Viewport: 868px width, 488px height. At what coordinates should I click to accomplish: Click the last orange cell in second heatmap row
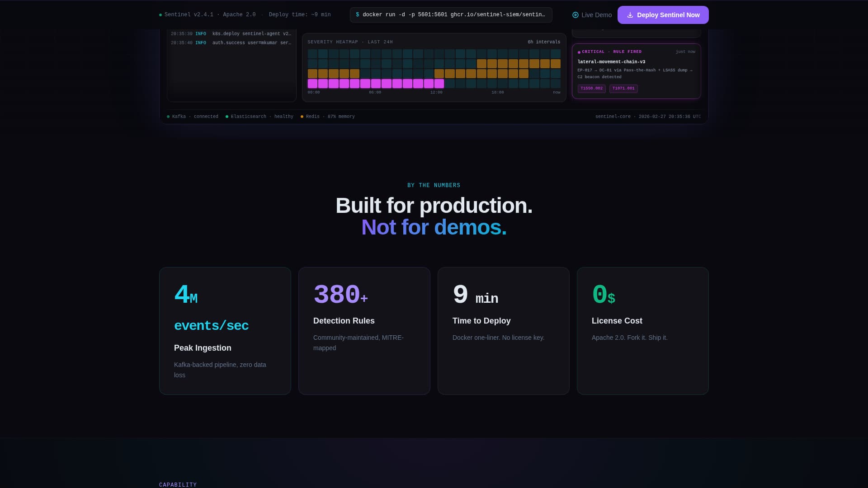pyautogui.click(x=556, y=64)
